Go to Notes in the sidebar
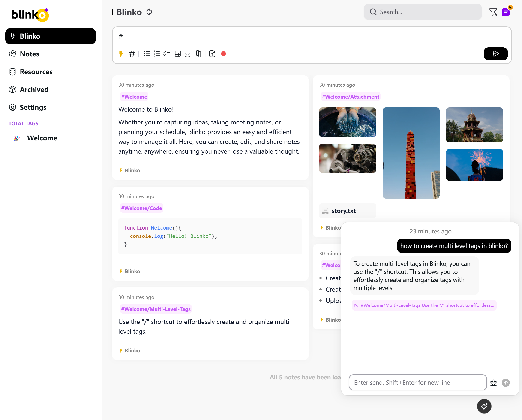 [50, 54]
